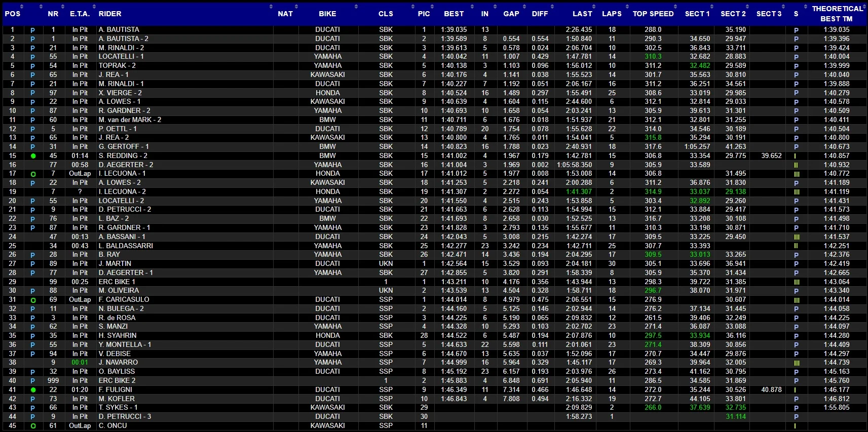Screen dimensions: 868x432
Task: Sort by PIC column header
Action: click(x=424, y=14)
